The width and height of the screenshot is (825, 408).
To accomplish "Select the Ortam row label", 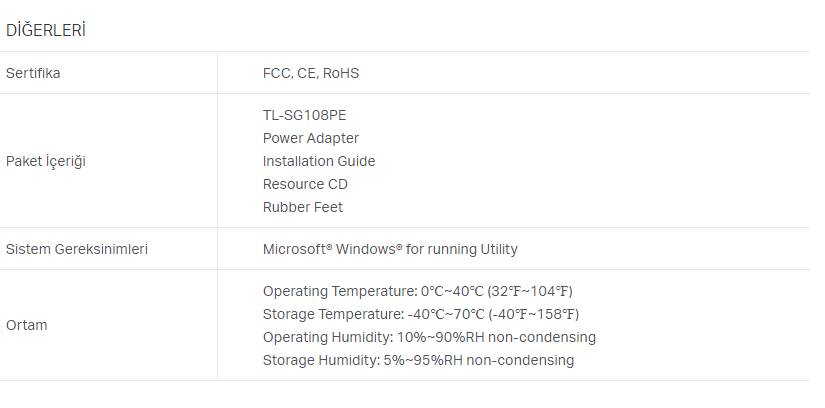I will (x=26, y=325).
